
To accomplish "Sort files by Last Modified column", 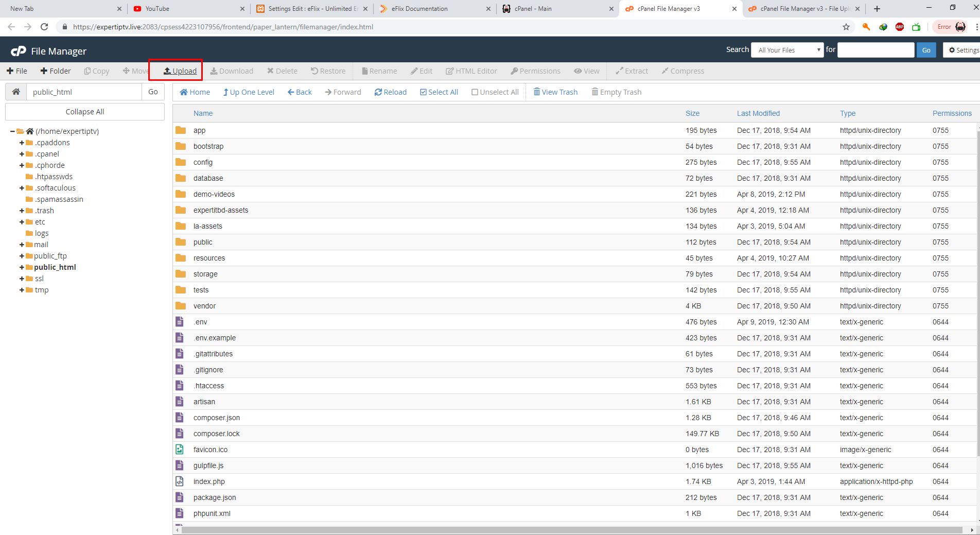I will (x=758, y=113).
